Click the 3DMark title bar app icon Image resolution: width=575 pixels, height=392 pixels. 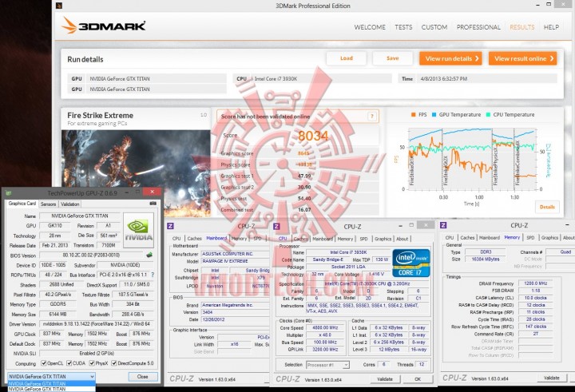point(59,6)
